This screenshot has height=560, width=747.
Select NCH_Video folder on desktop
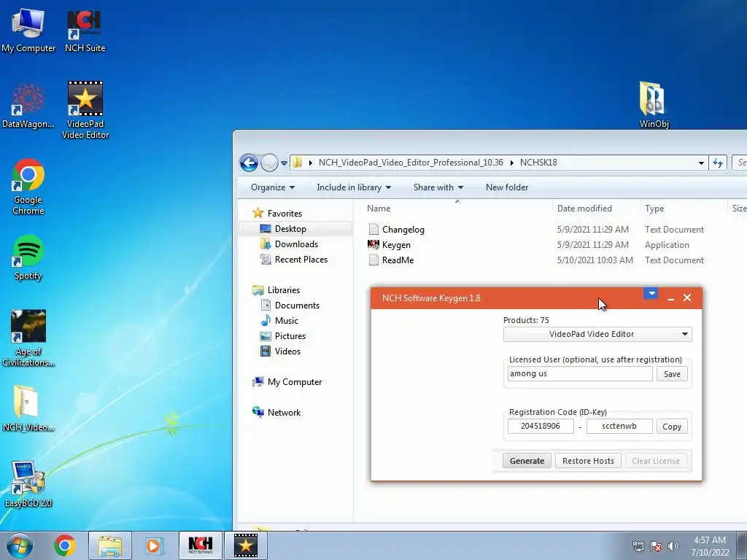click(x=28, y=408)
